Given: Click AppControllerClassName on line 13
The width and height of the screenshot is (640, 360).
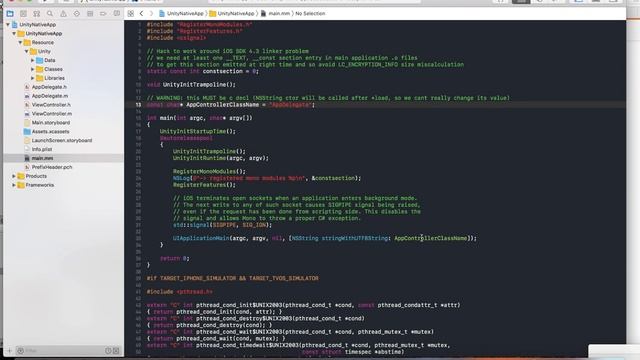Looking at the screenshot, I should pyautogui.click(x=222, y=105).
